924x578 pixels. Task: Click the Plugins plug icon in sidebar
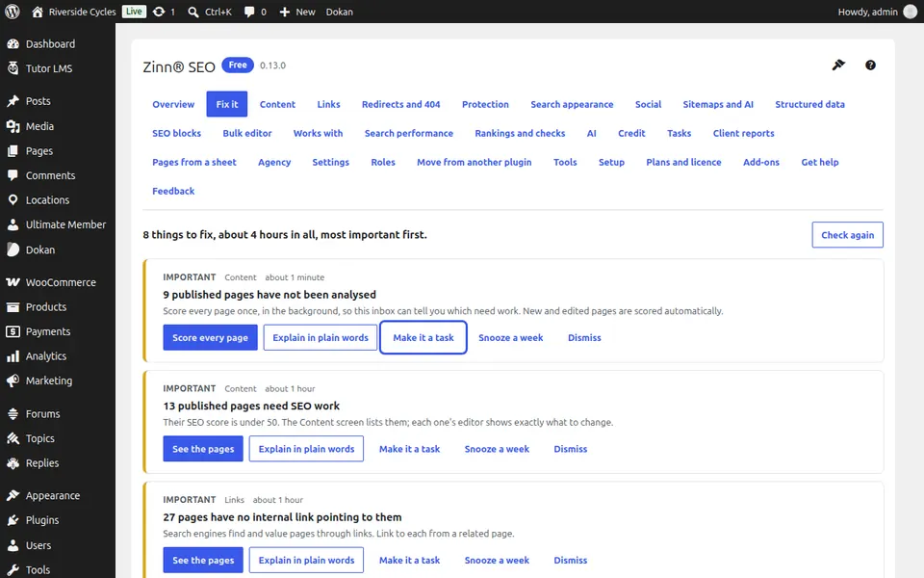tap(13, 520)
